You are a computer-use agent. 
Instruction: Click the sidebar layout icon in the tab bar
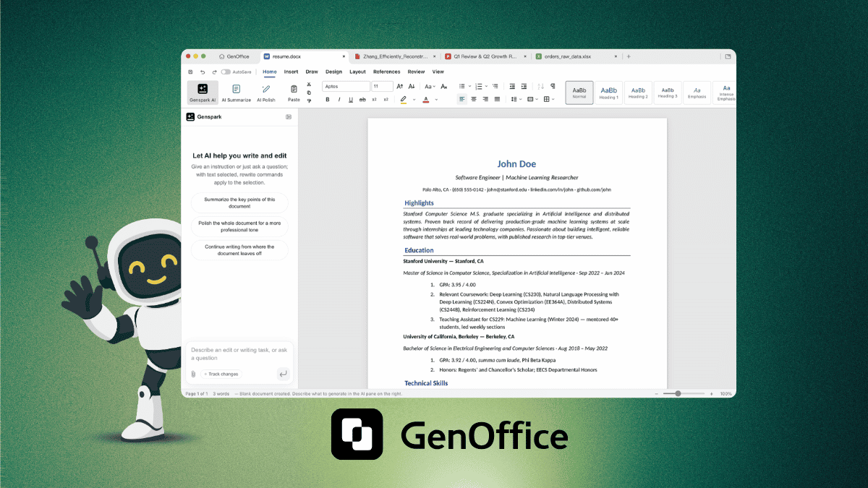click(x=727, y=56)
